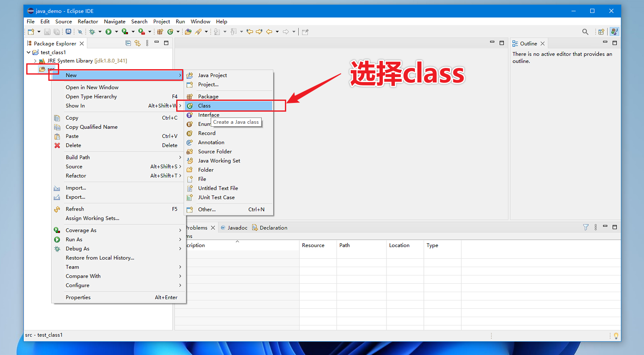Open the Terminal monitor toolbar icon
644x355 pixels.
[68, 32]
